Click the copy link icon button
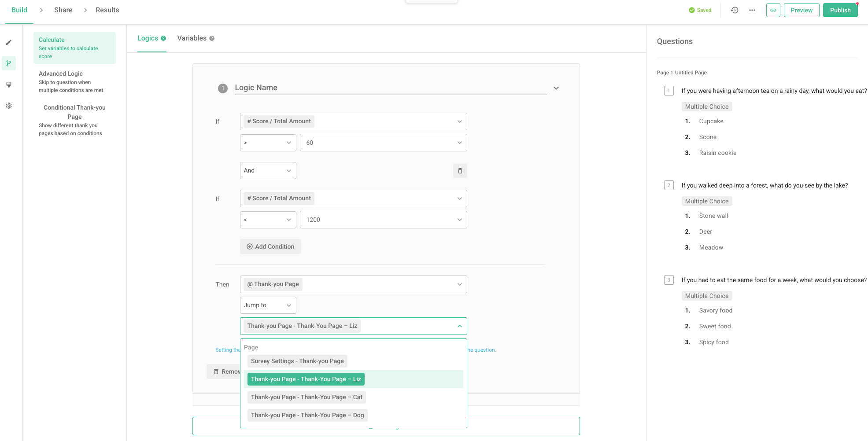 (773, 10)
